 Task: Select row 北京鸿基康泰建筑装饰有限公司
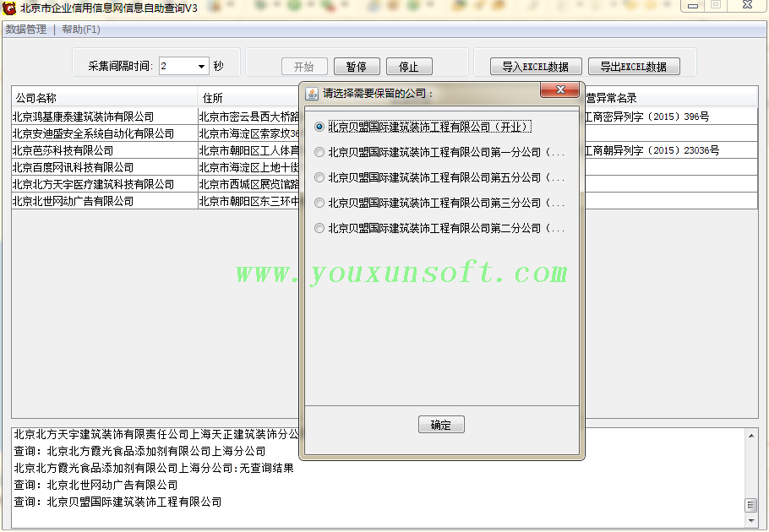[105, 117]
